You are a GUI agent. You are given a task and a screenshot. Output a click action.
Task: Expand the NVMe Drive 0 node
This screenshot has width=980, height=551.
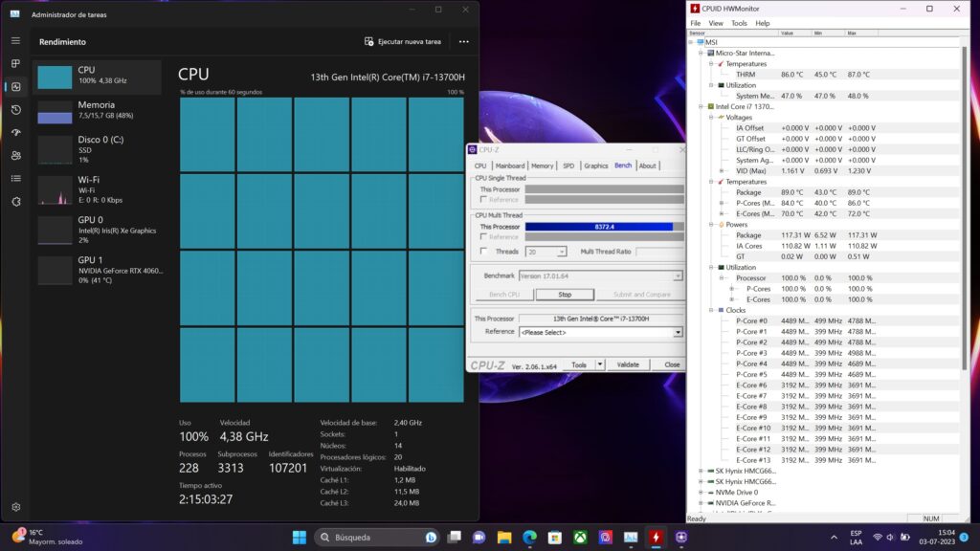[x=701, y=493]
